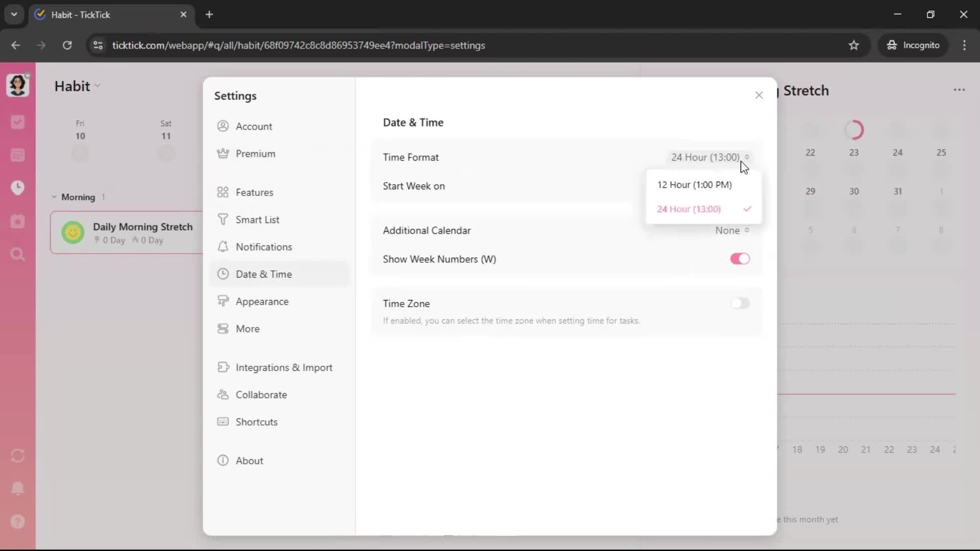Image resolution: width=980 pixels, height=551 pixels.
Task: Disable the Show Week Numbers toggle
Action: [x=740, y=259]
